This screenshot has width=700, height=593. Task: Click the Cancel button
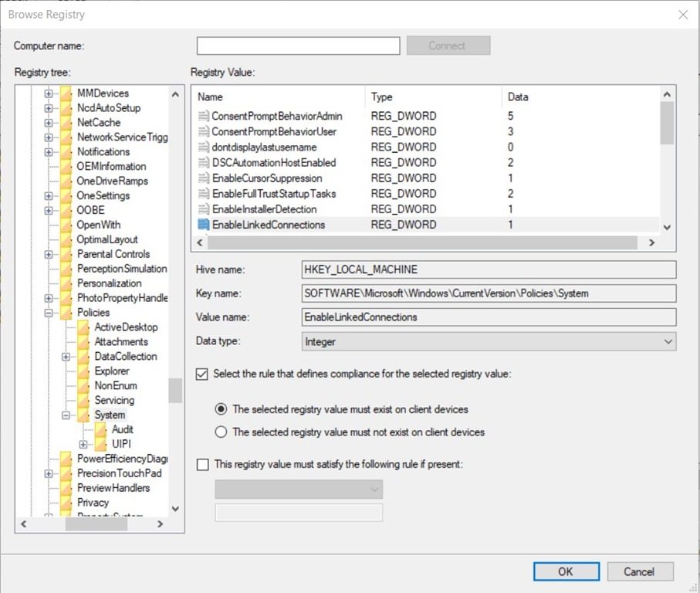tap(639, 571)
